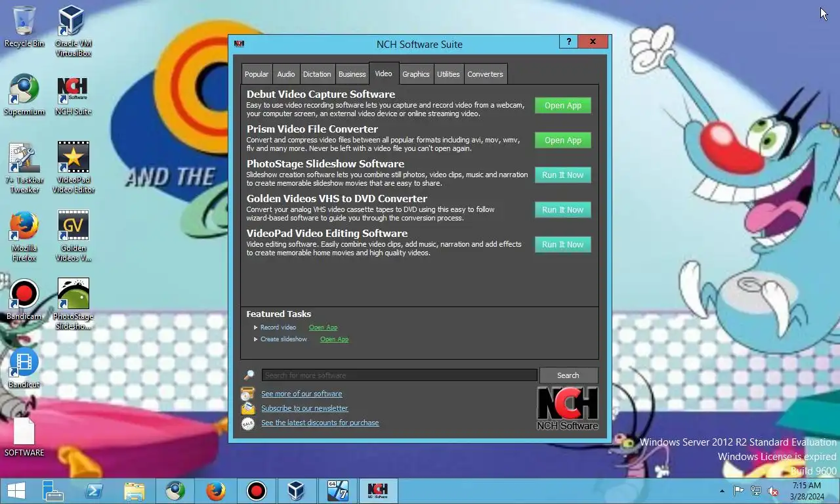Select the 7+ Taskbar Tweaker desktop icon
The width and height of the screenshot is (840, 504).
coord(24,167)
